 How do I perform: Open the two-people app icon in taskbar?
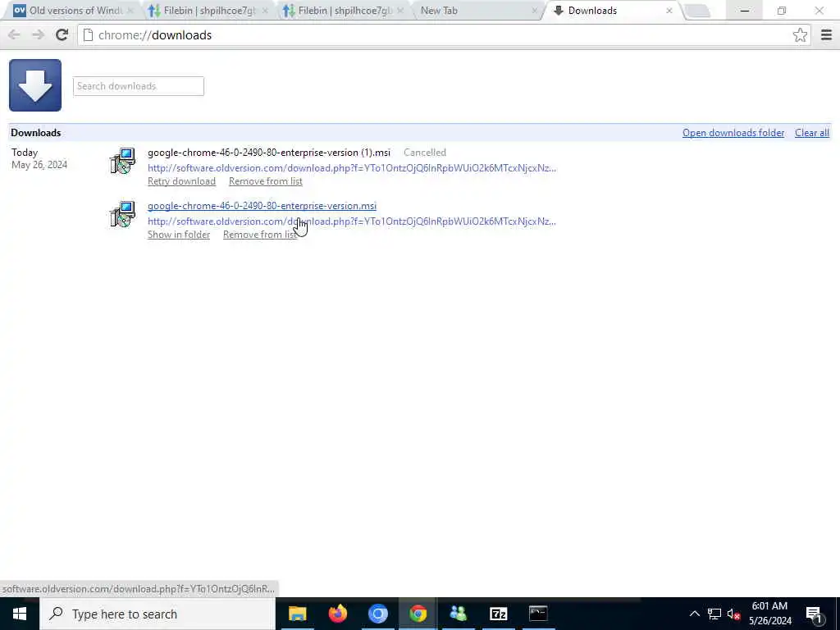458,614
